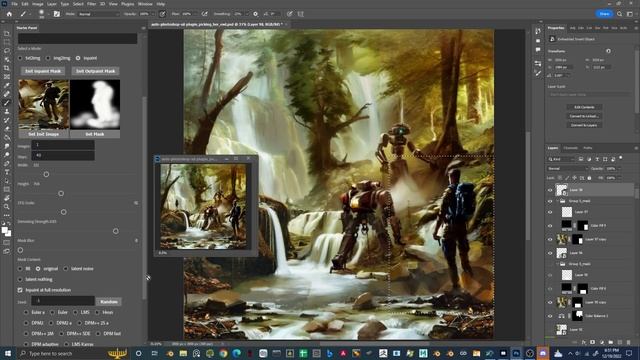Click the Set Outpaint Mask button
The height and width of the screenshot is (360, 640).
(x=96, y=71)
